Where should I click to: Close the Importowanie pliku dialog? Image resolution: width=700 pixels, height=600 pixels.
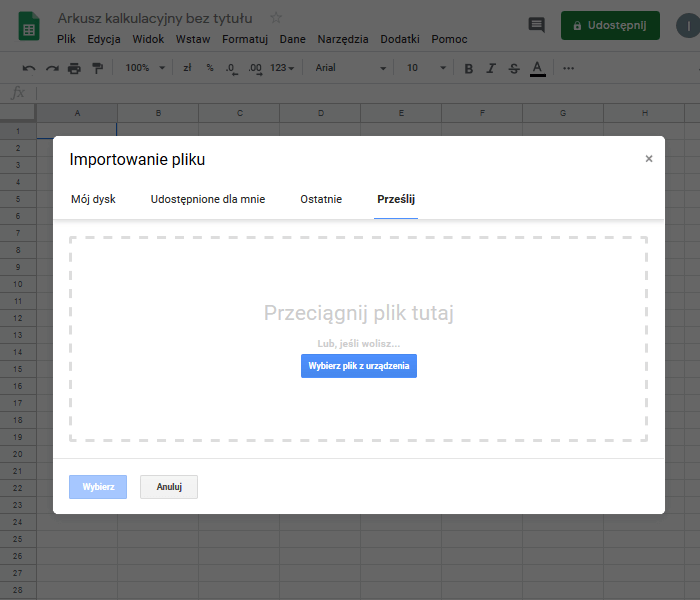pyautogui.click(x=648, y=159)
